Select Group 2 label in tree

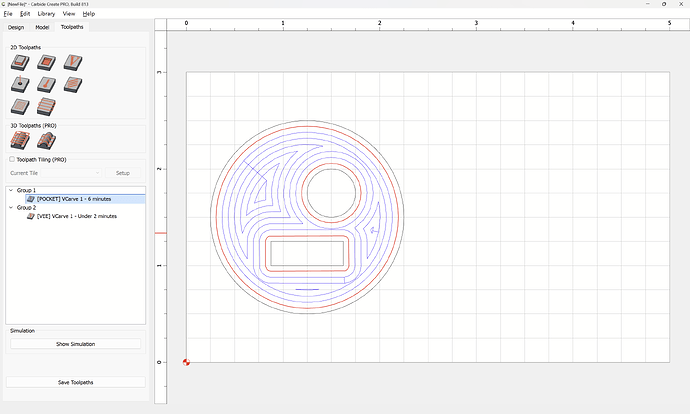(26, 207)
